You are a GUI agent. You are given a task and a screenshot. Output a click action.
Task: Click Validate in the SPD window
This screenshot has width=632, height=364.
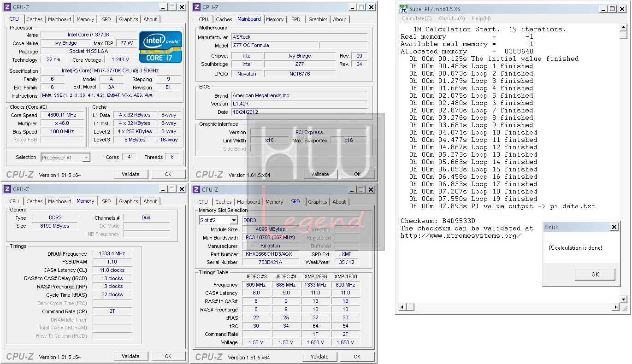pyautogui.click(x=319, y=357)
